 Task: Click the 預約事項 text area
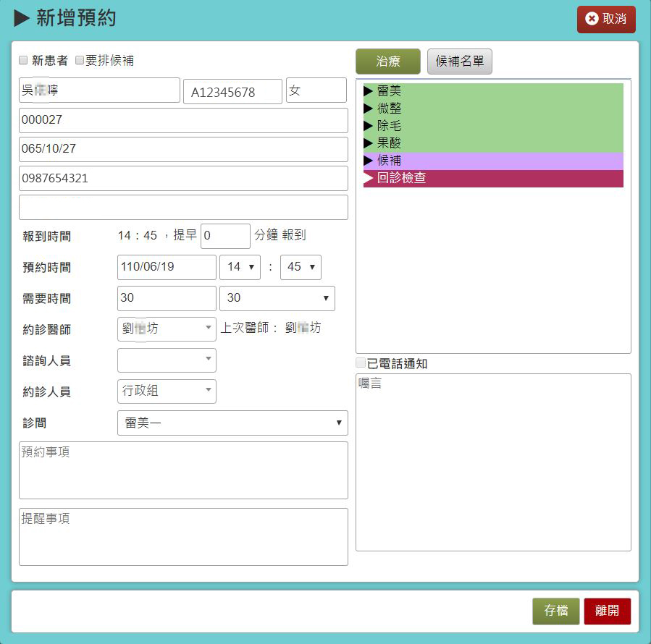(x=183, y=470)
